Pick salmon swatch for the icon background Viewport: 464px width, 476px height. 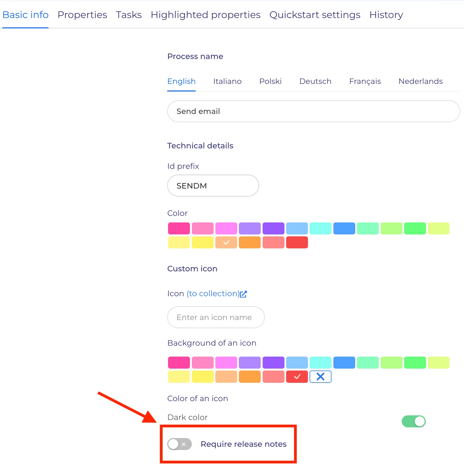[x=274, y=377]
